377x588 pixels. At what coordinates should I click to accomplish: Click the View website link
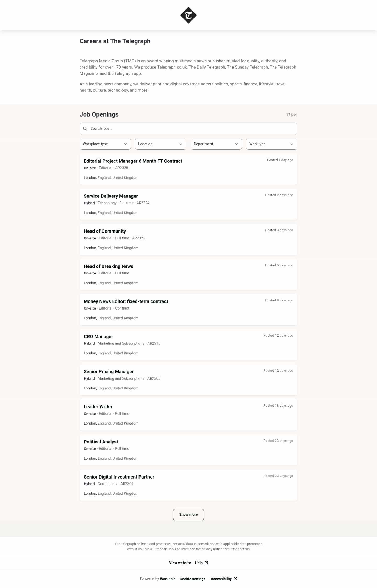click(180, 563)
